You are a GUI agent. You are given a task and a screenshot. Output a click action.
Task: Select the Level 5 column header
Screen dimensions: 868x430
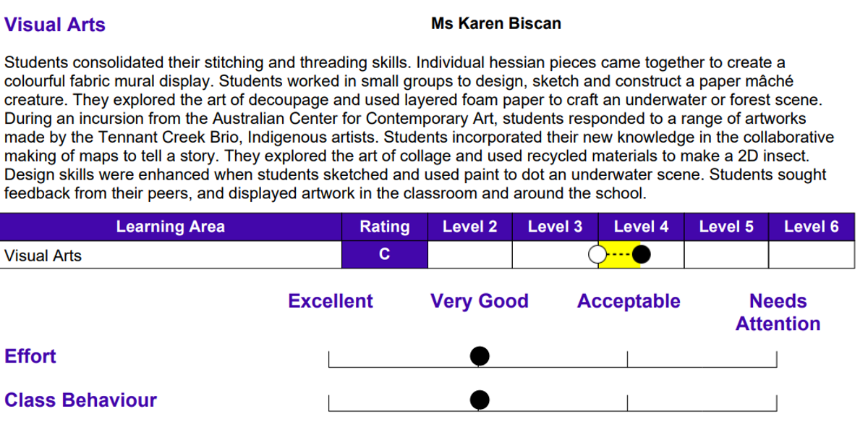pyautogui.click(x=726, y=227)
